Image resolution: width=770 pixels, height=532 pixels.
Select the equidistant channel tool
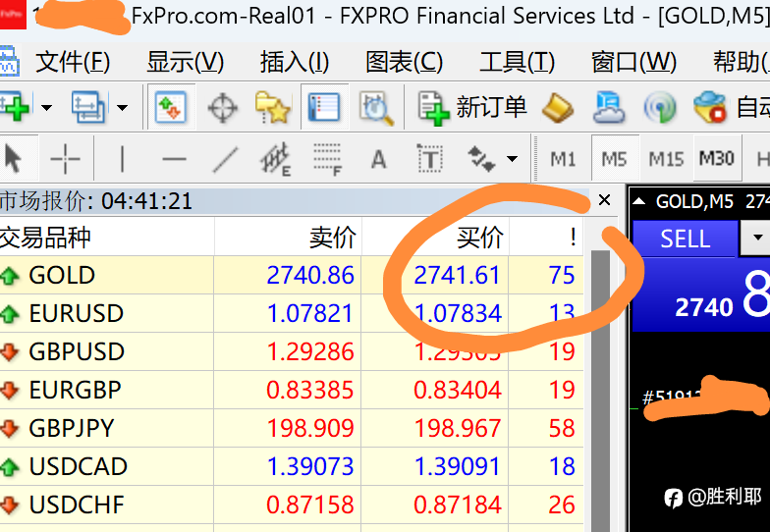click(x=275, y=159)
